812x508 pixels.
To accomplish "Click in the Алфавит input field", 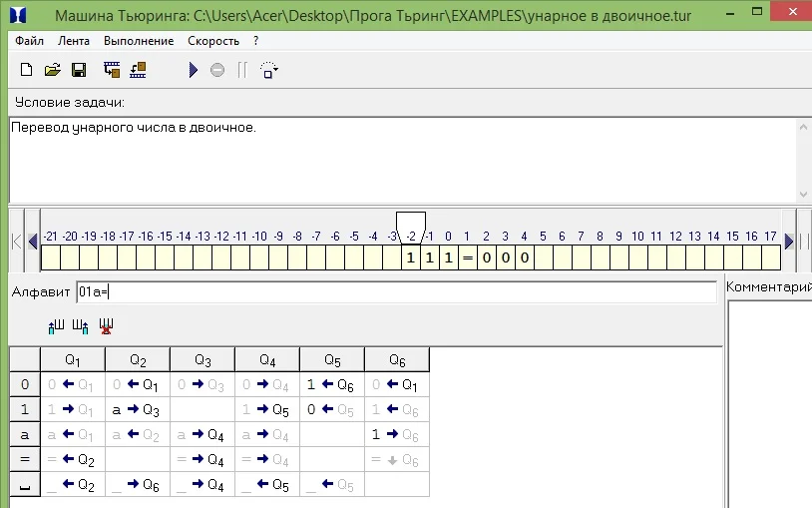I will coord(397,292).
